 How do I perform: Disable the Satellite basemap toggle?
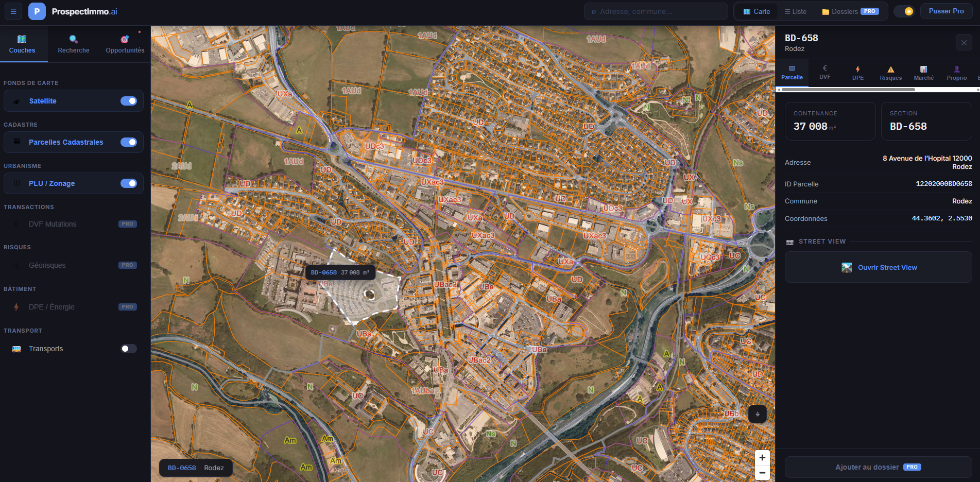click(129, 101)
